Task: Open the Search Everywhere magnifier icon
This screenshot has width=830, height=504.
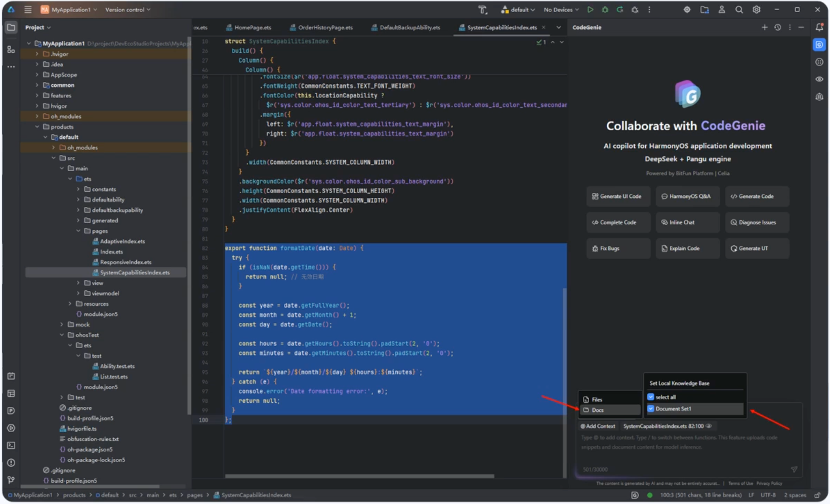Action: click(x=739, y=10)
